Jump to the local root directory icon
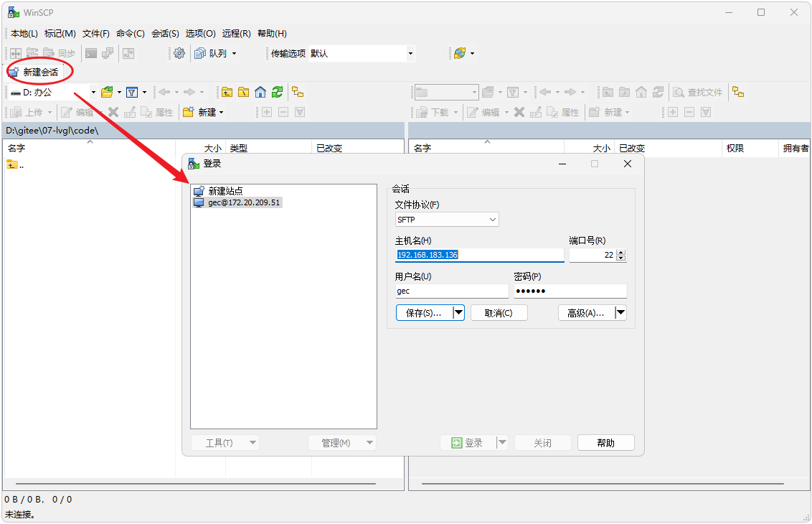The image size is (812, 524). pos(244,92)
